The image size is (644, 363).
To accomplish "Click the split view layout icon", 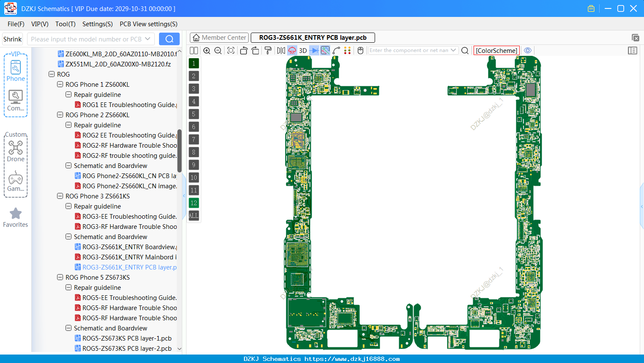I will coord(194,50).
